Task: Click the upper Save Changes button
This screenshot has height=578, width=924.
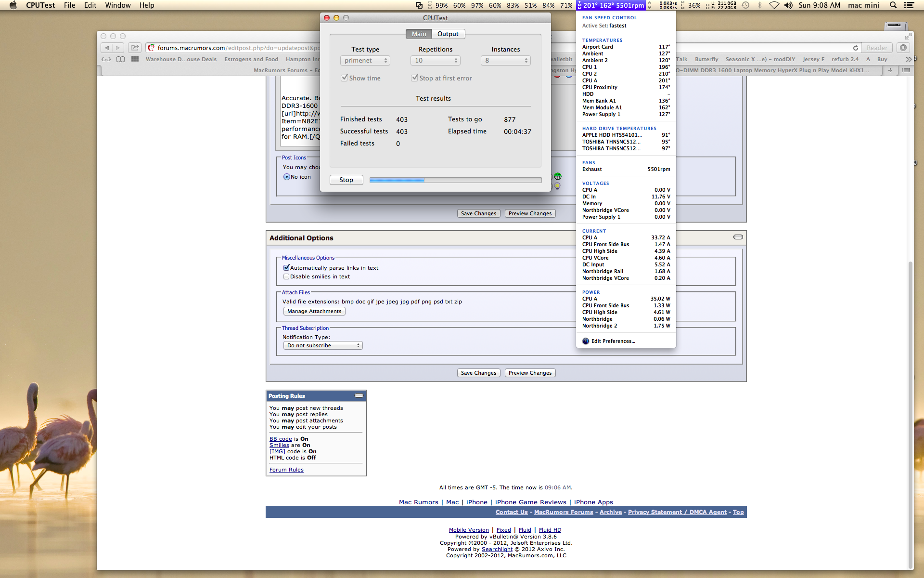Action: coord(478,213)
